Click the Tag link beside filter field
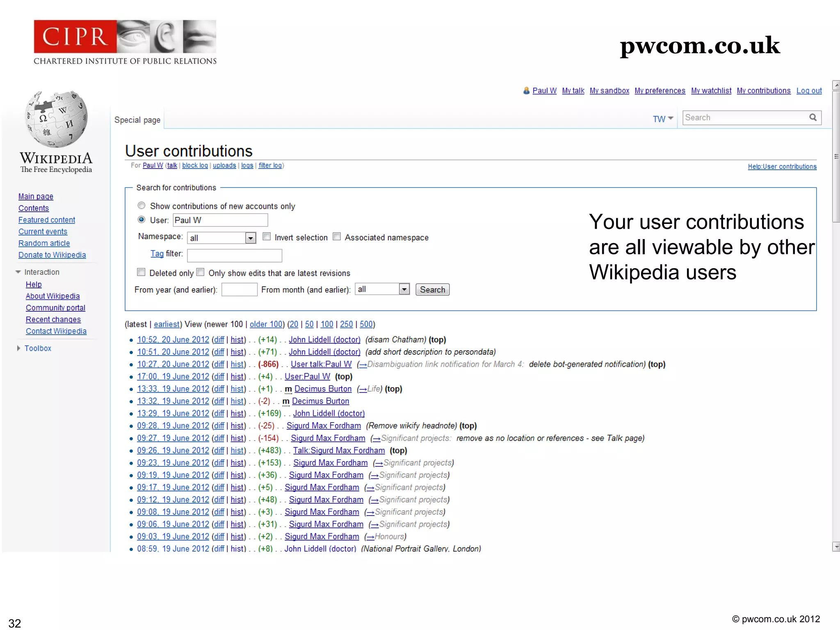 pos(157,253)
